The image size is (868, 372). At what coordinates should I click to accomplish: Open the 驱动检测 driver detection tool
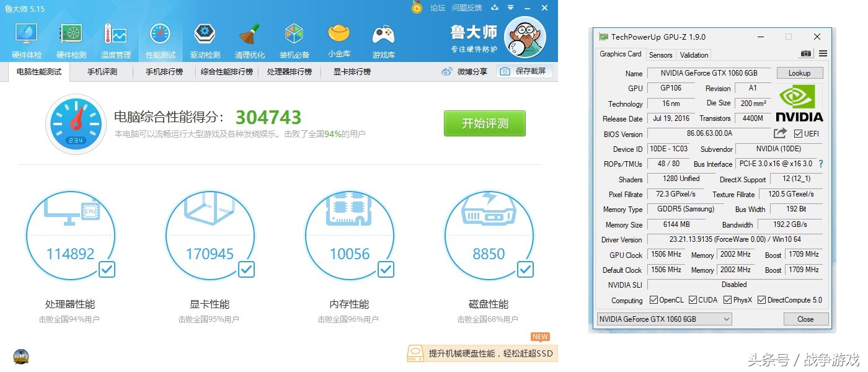coord(205,37)
